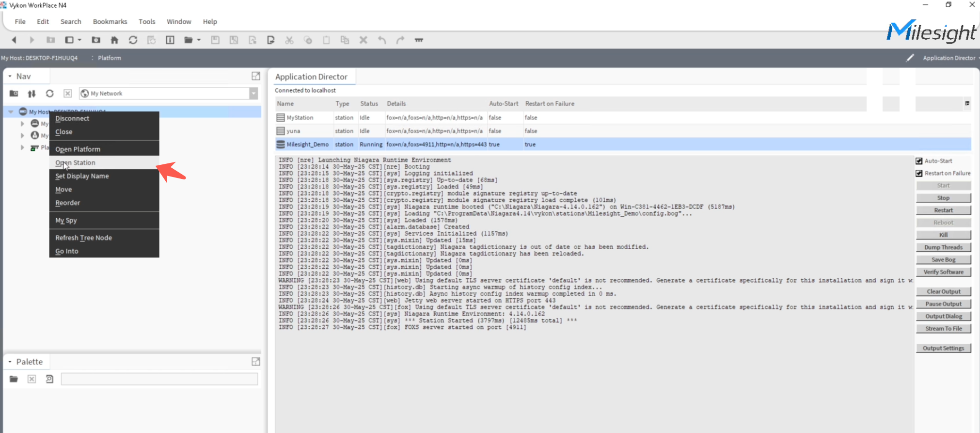Click the Open folder icon in the toolbar

(189, 40)
